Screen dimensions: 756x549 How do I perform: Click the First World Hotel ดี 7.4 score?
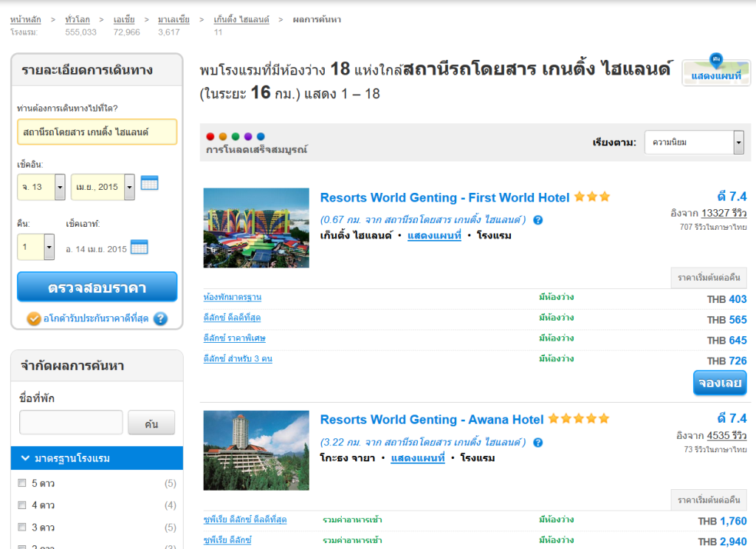point(732,197)
